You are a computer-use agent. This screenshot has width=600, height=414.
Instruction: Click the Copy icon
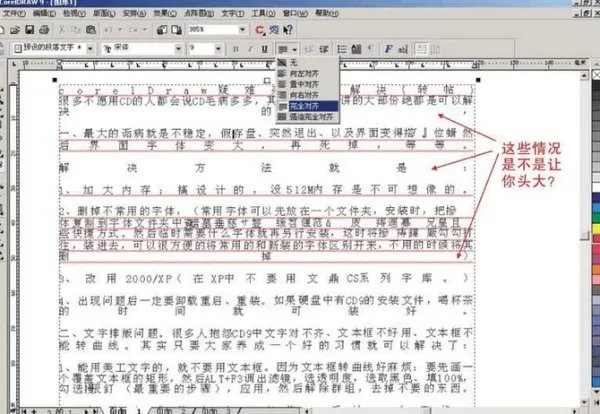pos(76,30)
